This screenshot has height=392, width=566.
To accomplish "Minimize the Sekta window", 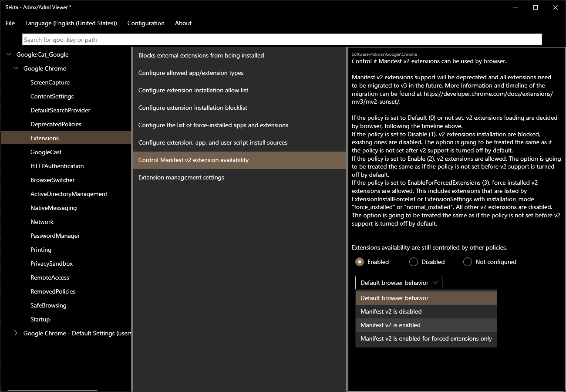I will (x=515, y=7).
